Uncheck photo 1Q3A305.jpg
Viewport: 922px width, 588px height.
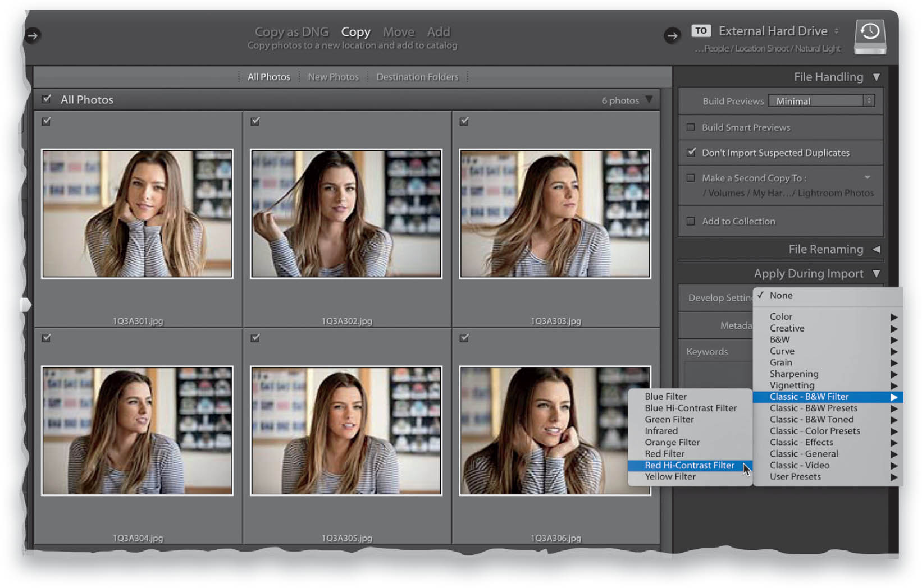click(x=255, y=338)
